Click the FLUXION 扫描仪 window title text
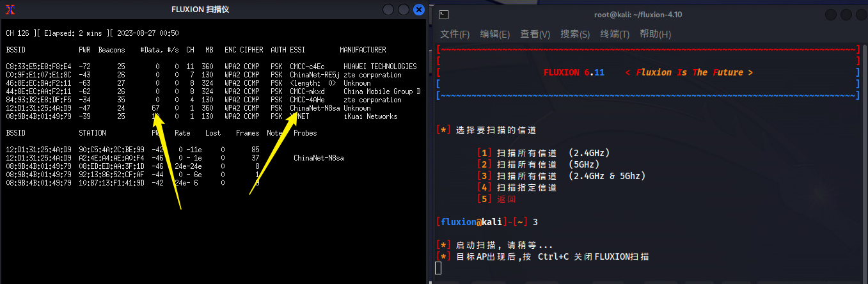The width and height of the screenshot is (868, 284). (x=200, y=10)
